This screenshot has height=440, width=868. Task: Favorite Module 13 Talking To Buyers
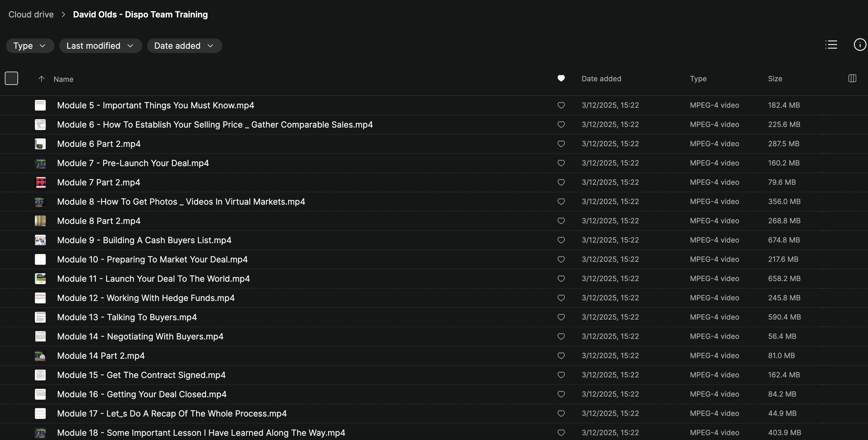[x=561, y=317]
